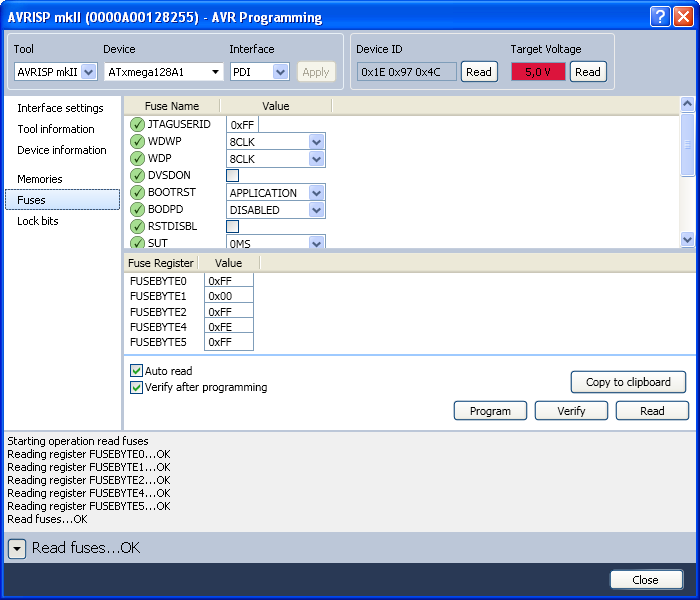700x600 pixels.
Task: Toggle the DVSDON fuse checkbox
Action: tap(233, 175)
